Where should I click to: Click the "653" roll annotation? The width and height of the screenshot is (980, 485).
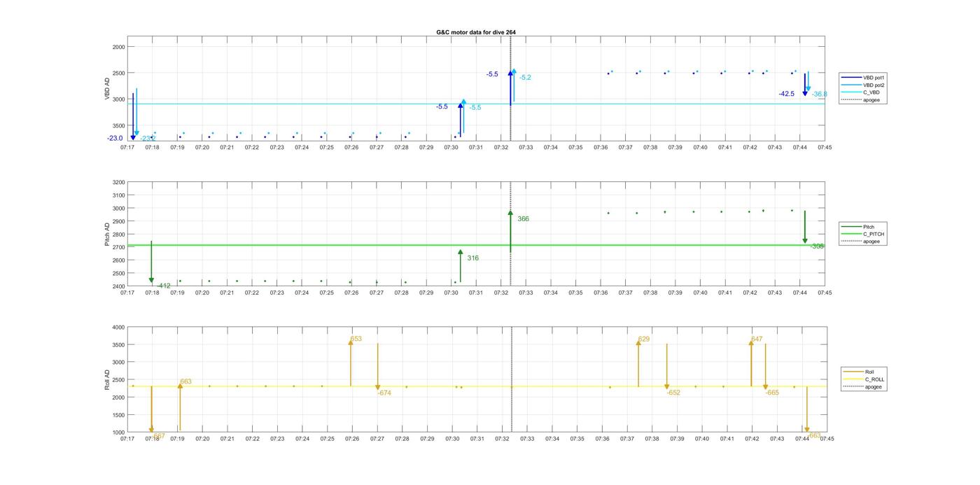[x=356, y=339]
